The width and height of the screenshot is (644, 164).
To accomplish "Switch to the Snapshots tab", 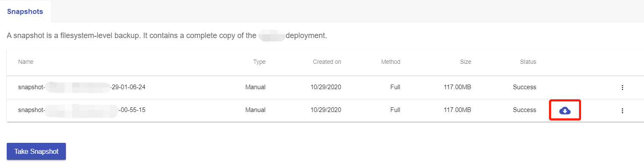I will coord(25,11).
